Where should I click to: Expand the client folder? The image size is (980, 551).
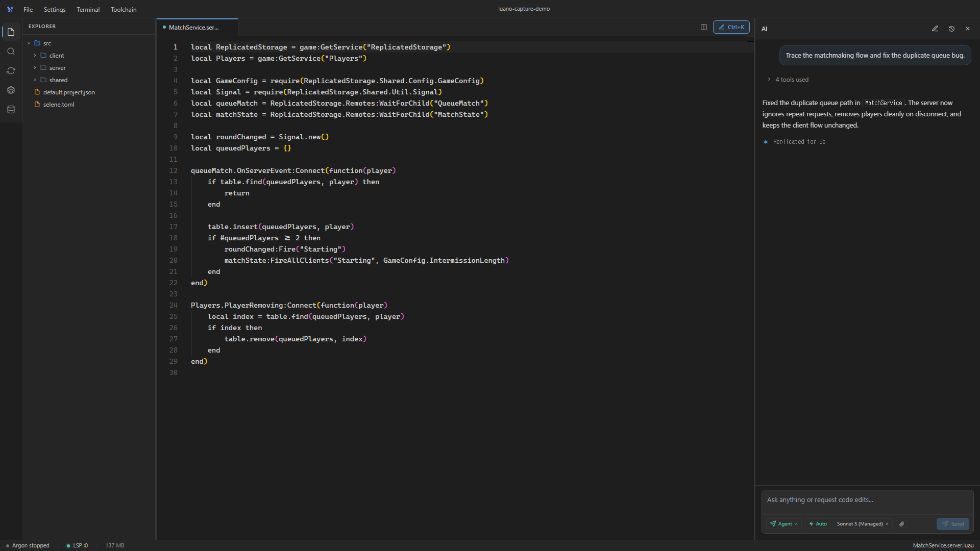click(56, 56)
